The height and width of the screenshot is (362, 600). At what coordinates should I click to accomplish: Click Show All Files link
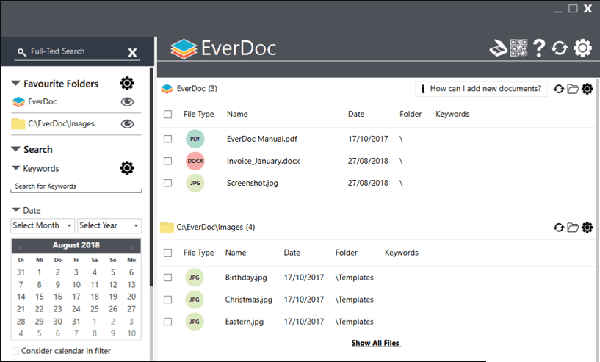pos(375,343)
